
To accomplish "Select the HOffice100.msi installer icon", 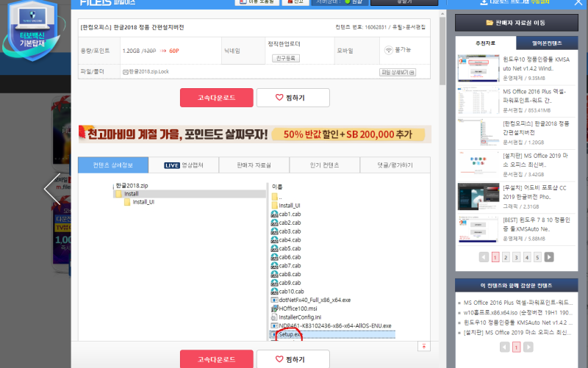I will coord(274,309).
